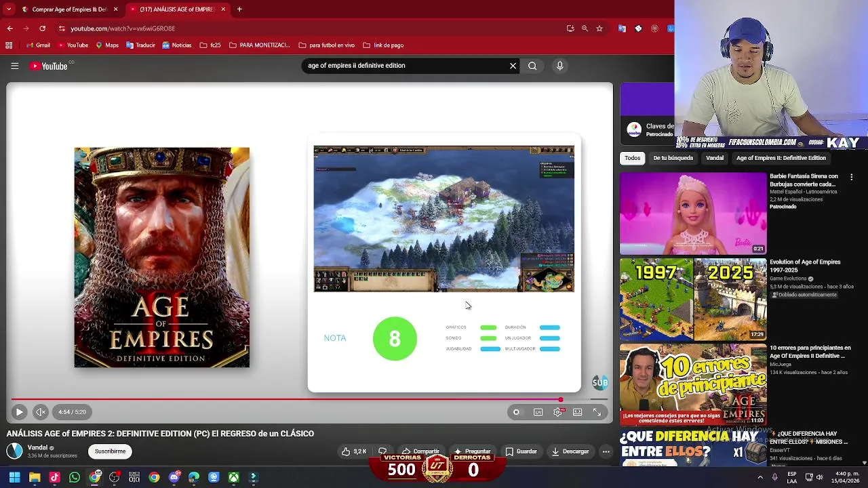Expand fc25 bookmark folder

(x=210, y=45)
